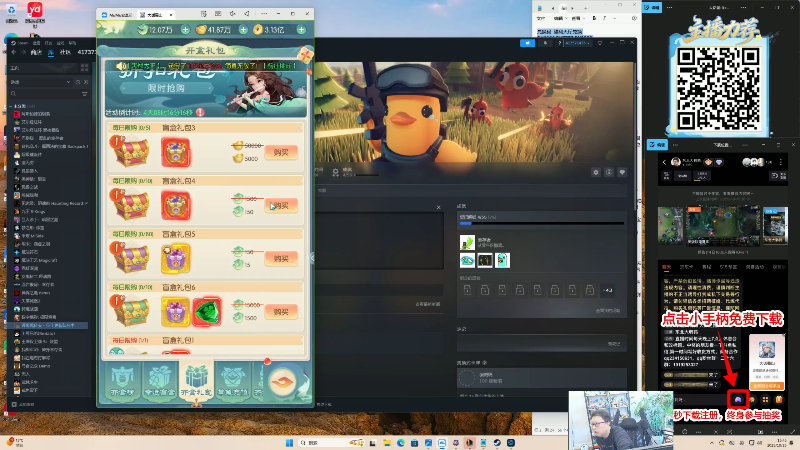Image resolution: width=800 pixels, height=450 pixels.
Task: Open the Recycle Bin desktop icon
Action: [x=11, y=12]
